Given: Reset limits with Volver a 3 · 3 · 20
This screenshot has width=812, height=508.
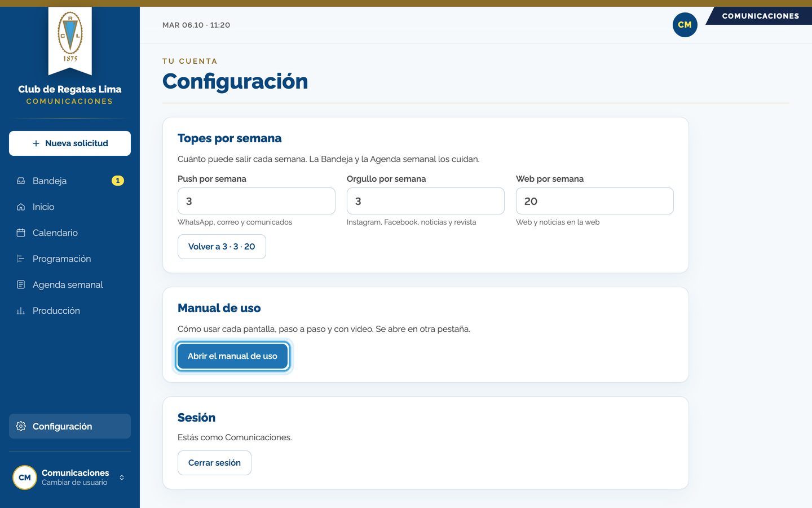Looking at the screenshot, I should pos(222,247).
